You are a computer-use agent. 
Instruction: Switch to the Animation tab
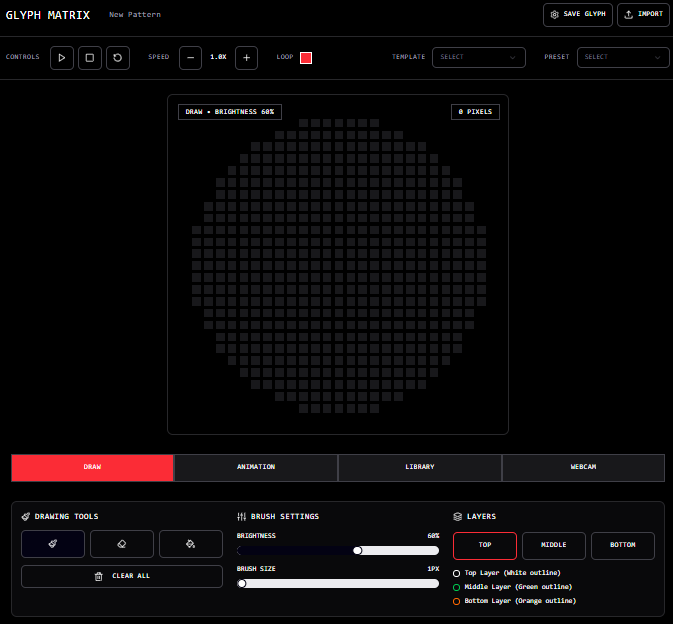[x=256, y=467]
